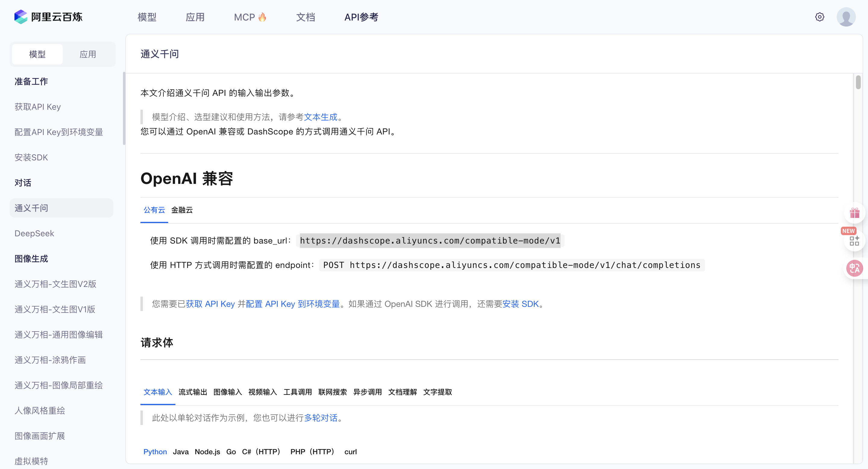The image size is (868, 469).
Task: Switch to the 视频输入 tab
Action: pyautogui.click(x=263, y=392)
